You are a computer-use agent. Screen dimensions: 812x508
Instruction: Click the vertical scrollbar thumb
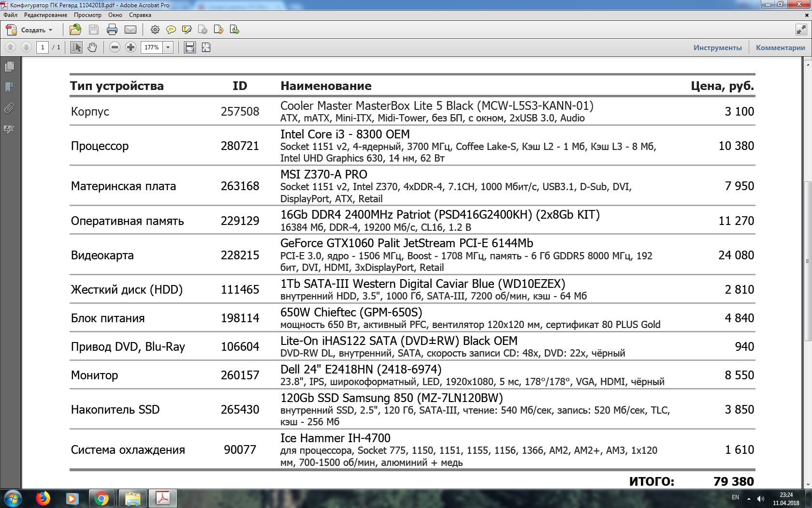(x=808, y=261)
